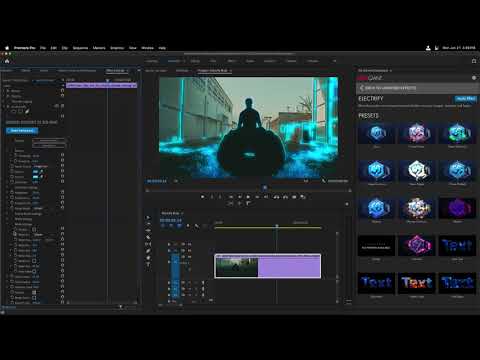Screen dimensions: 480x360
Task: Open the File menu
Action: tap(43, 48)
